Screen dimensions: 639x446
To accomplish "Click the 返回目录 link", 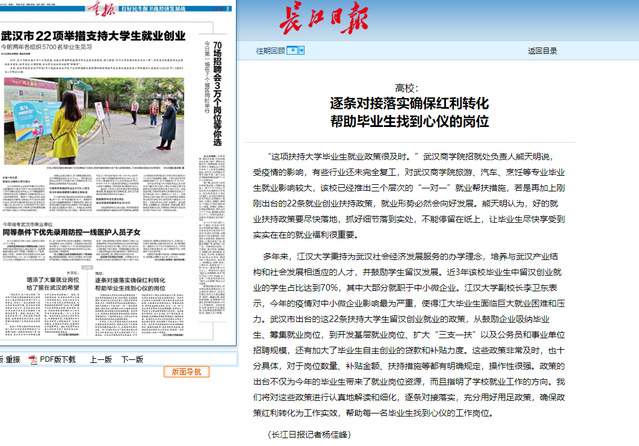I will coord(542,51).
